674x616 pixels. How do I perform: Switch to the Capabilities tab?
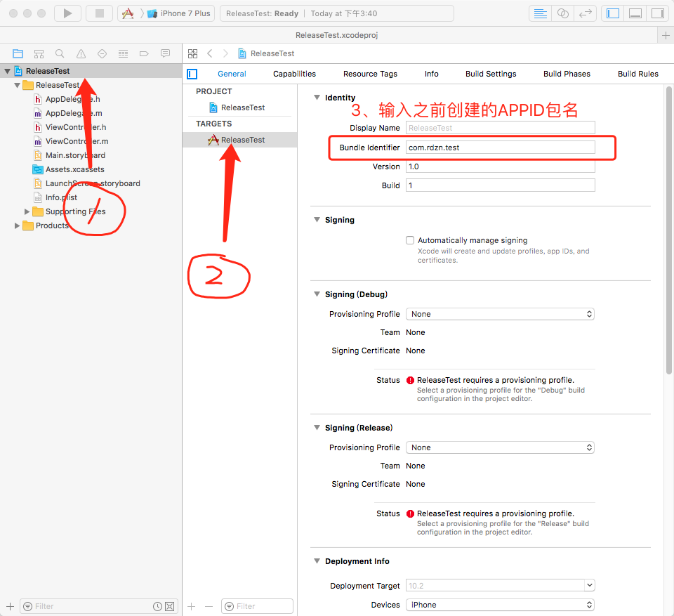tap(294, 74)
